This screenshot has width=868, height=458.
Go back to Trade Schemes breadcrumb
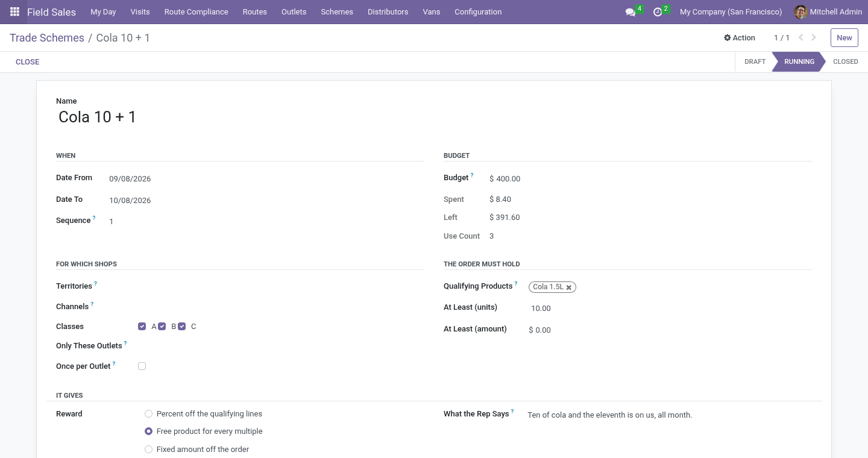coord(47,38)
